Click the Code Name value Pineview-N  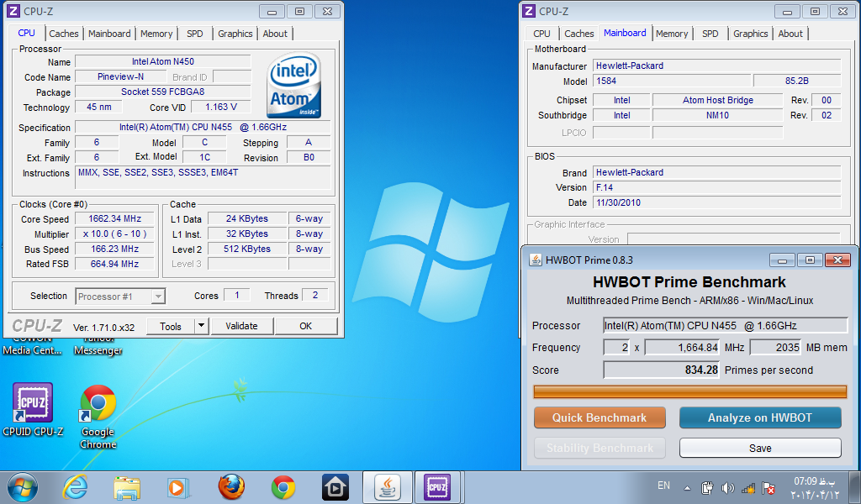point(120,76)
